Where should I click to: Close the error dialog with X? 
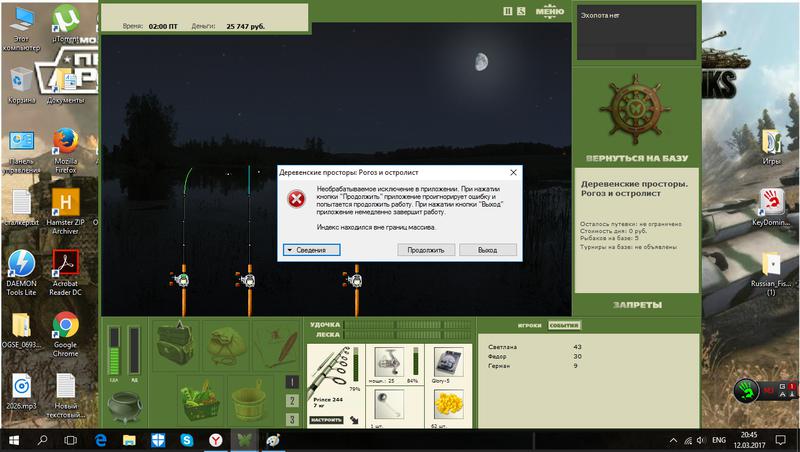(513, 172)
